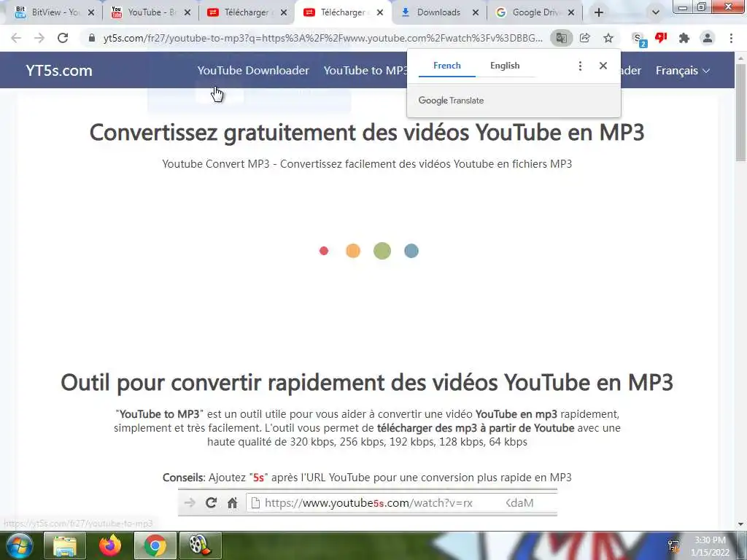
Task: Open YouTube to MP3 nav link
Action: tap(365, 71)
